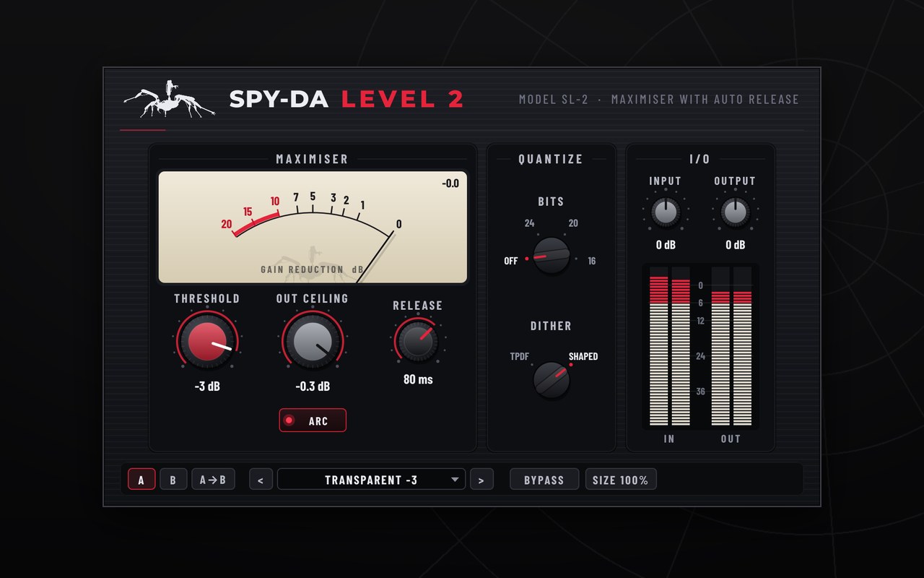Click the 80 ms release value

coord(418,379)
